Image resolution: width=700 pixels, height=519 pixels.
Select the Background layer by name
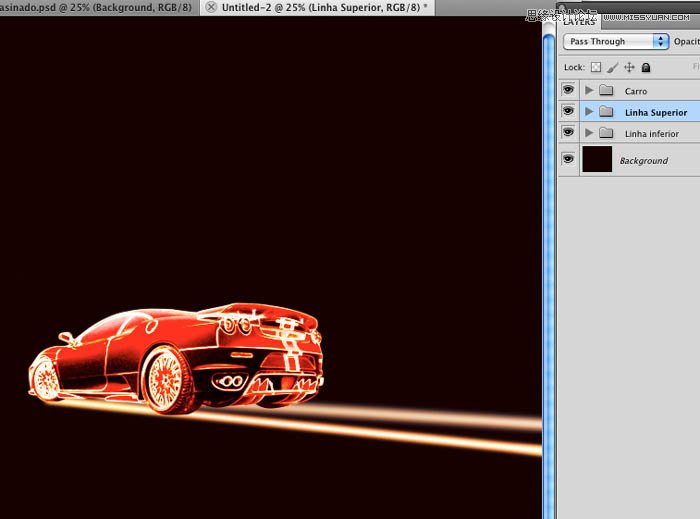tap(643, 160)
